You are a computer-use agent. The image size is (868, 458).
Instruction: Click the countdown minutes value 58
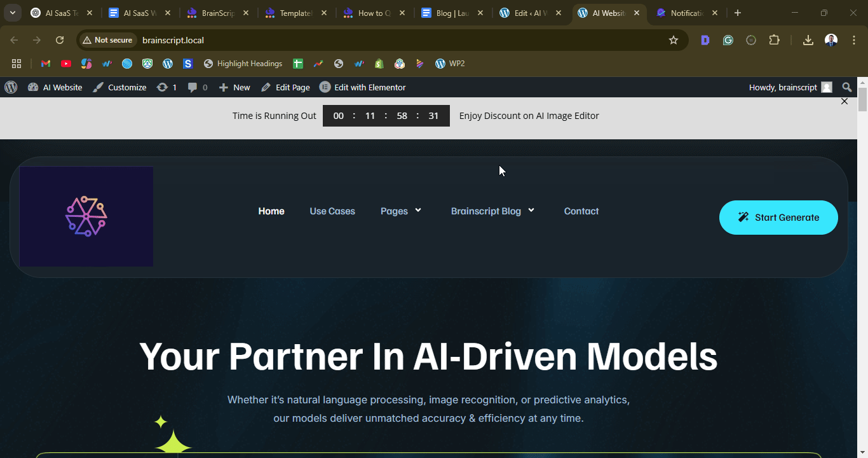(x=402, y=116)
